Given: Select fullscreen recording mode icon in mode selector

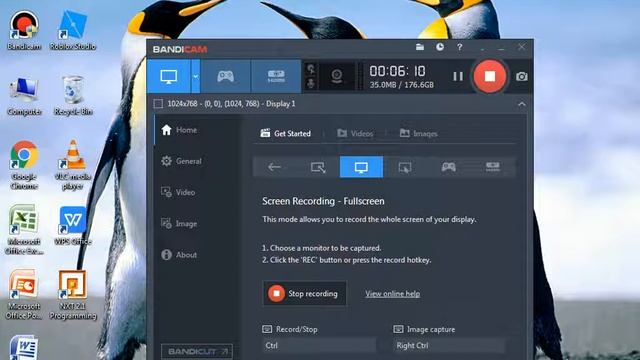Looking at the screenshot, I should click(x=361, y=167).
